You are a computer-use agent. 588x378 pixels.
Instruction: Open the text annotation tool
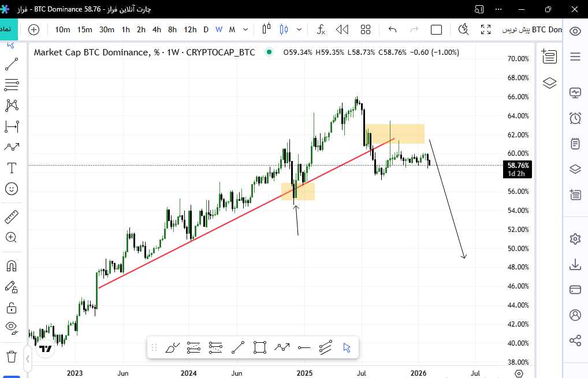[11, 168]
